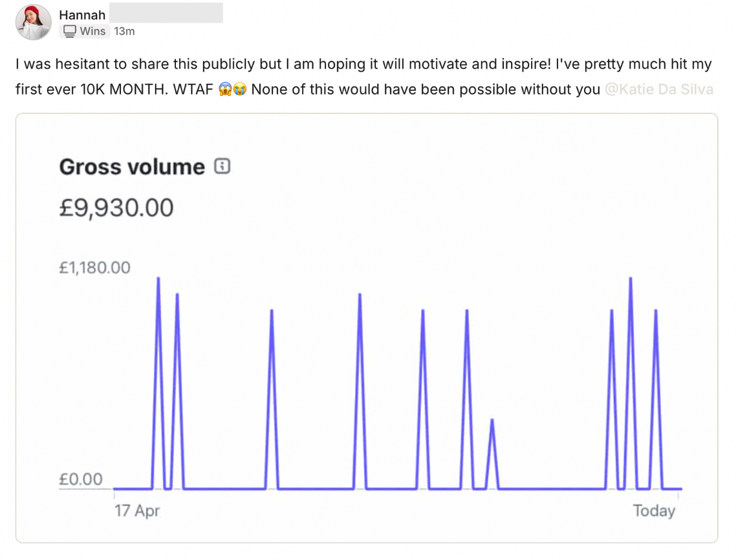The width and height of the screenshot is (736, 560).
Task: Click the redacted surname box
Action: pyautogui.click(x=166, y=13)
